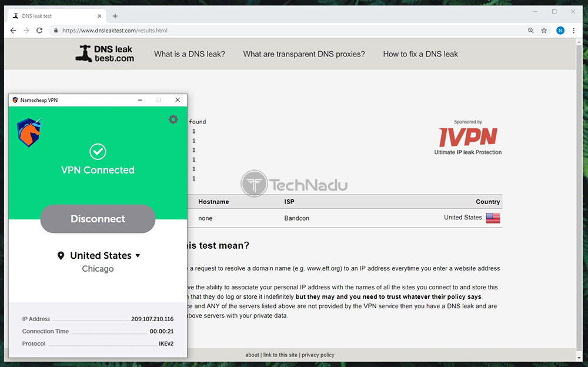588x367 pixels.
Task: Reload the DNS leak test page
Action: (39, 31)
